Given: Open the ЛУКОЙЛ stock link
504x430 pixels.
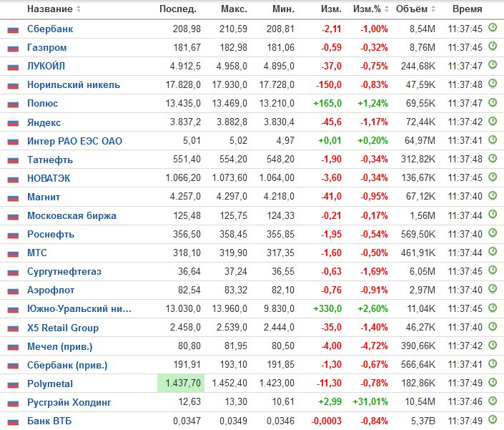Looking at the screenshot, I should pyautogui.click(x=46, y=67).
